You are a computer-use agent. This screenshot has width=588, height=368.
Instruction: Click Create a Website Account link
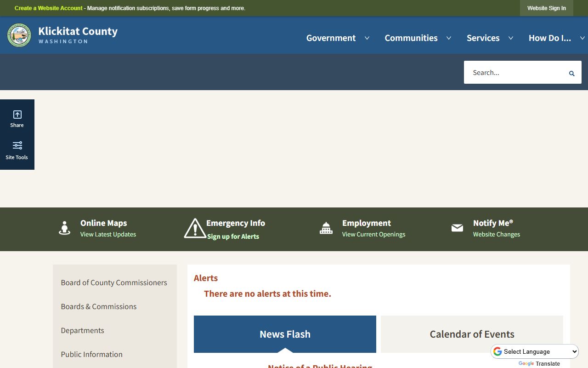49,8
